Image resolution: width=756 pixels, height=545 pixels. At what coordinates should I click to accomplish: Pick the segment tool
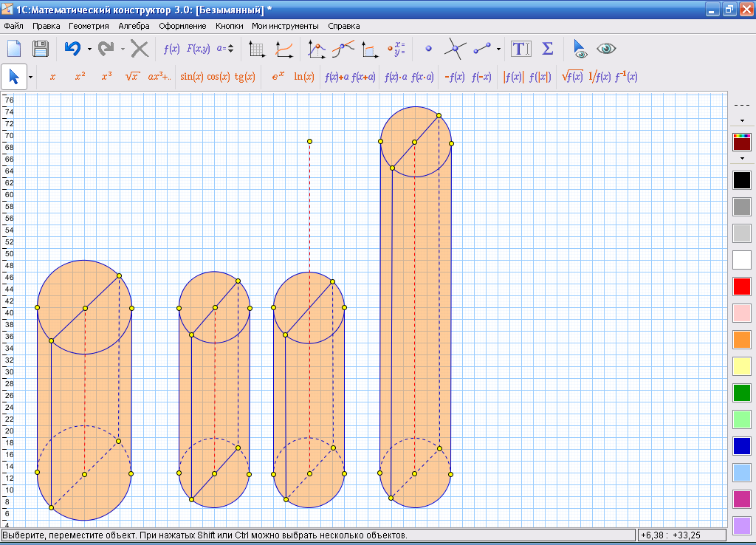482,48
